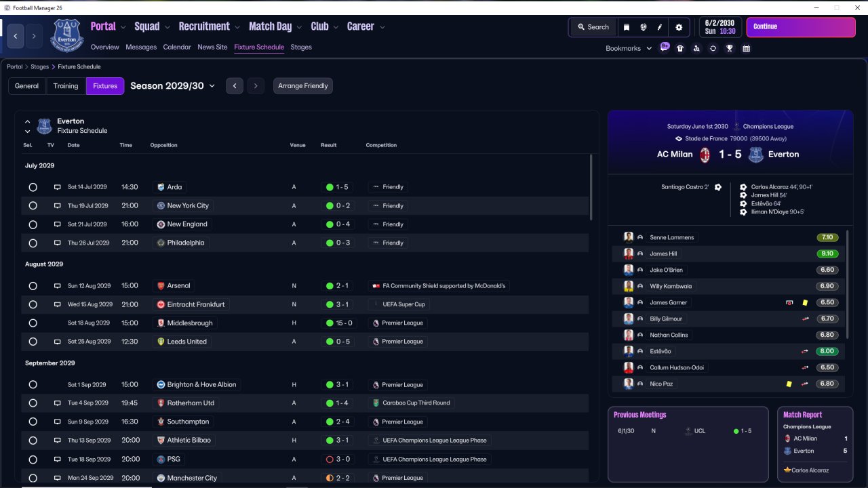The height and width of the screenshot is (488, 868).
Task: Open the settings gear icon
Action: 679,27
